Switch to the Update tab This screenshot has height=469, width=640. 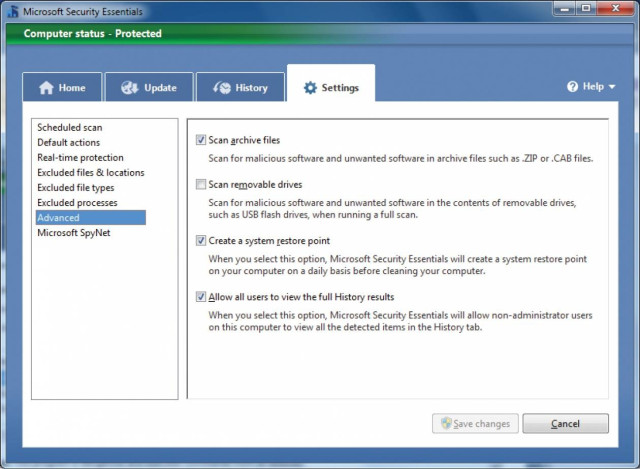point(149,87)
